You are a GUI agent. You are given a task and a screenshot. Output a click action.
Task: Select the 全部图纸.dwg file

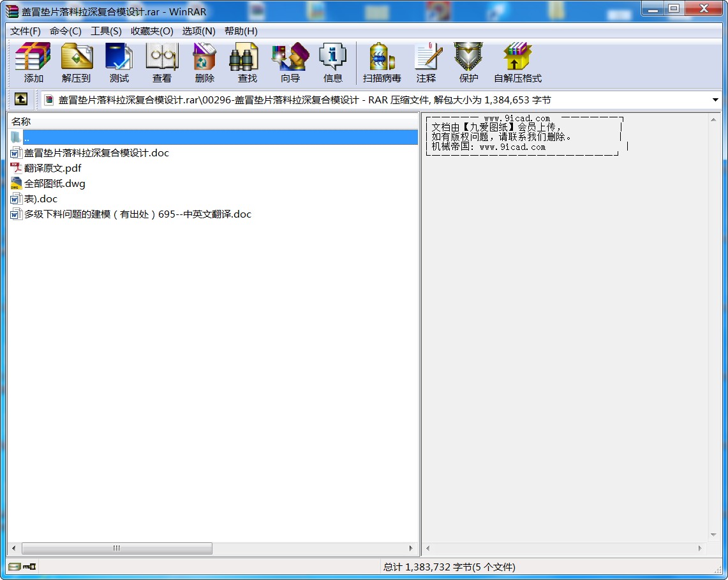54,184
